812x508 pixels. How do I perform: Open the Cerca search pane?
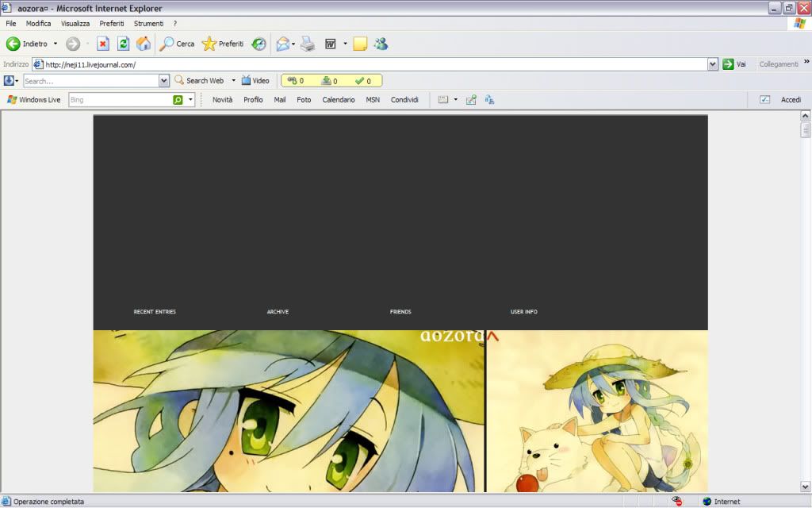(x=177, y=44)
